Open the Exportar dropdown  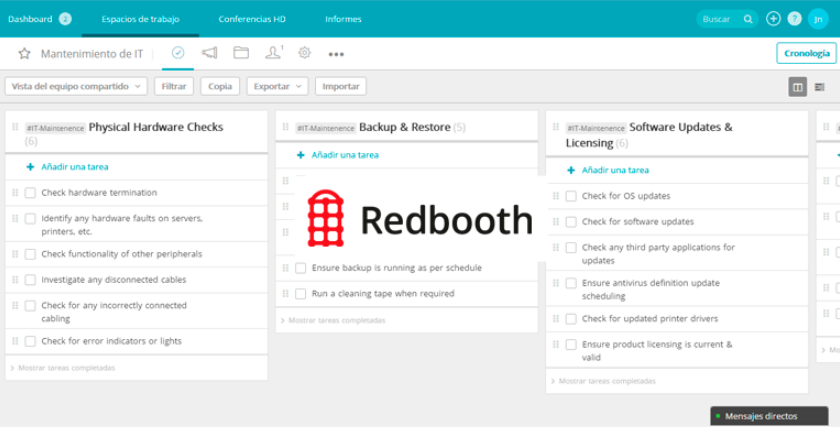tap(278, 86)
